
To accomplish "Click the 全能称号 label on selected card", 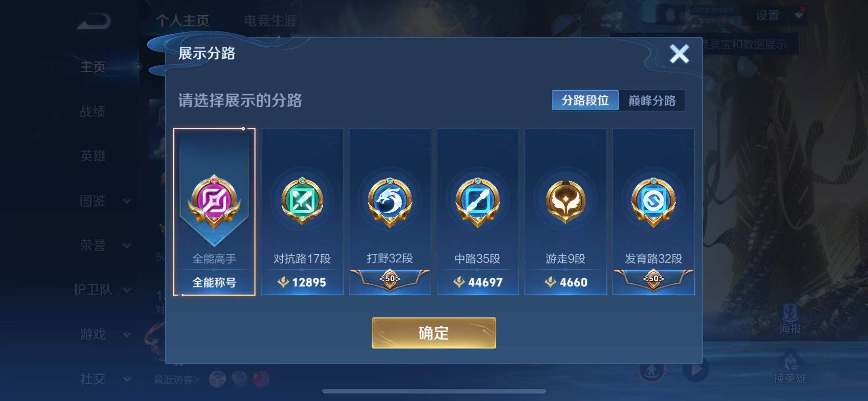I will pos(214,282).
